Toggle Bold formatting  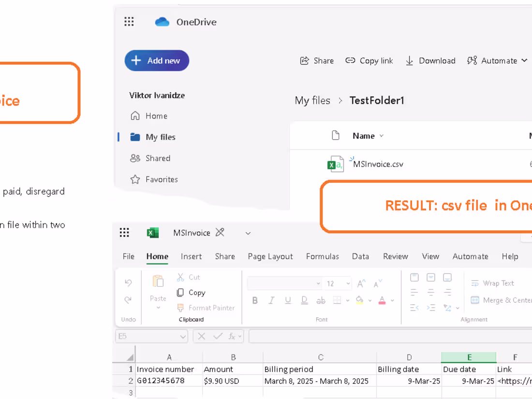pyautogui.click(x=255, y=301)
